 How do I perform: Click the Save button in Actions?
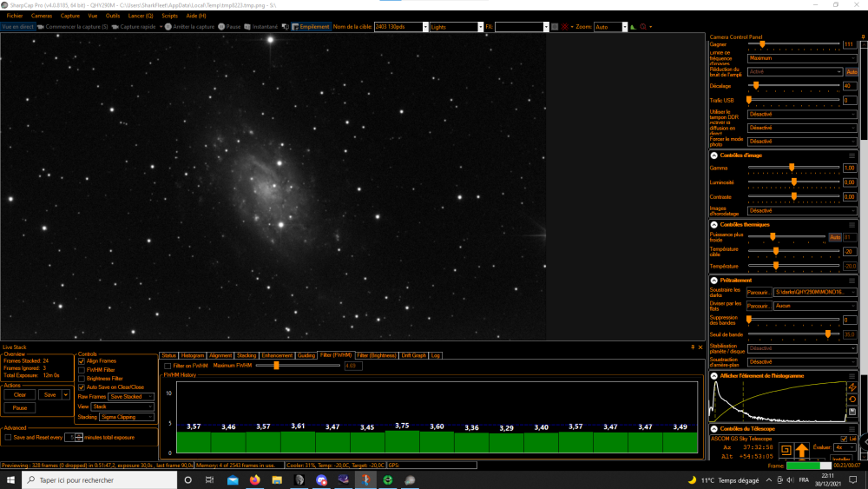coord(49,395)
